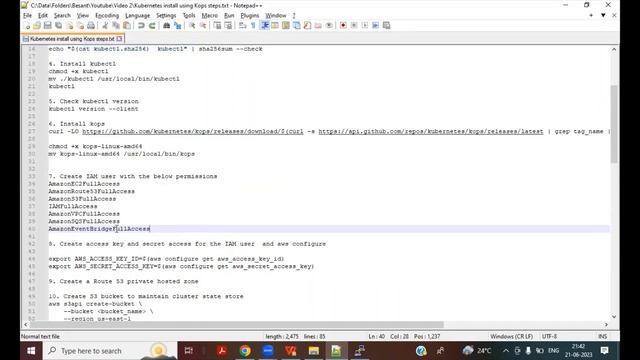Open the User Defined Language dialog icon
The height and width of the screenshot is (360, 640).
click(x=275, y=26)
